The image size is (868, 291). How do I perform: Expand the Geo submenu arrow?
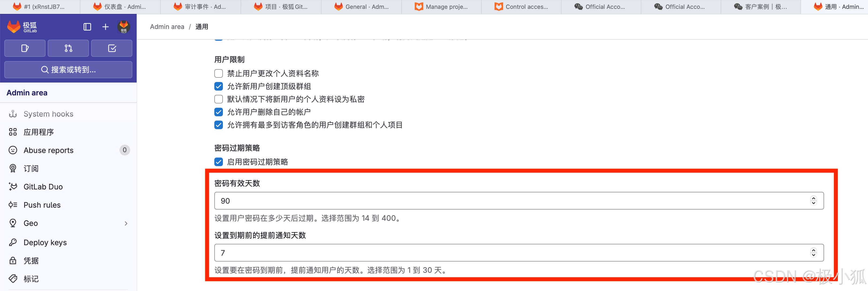pyautogui.click(x=126, y=223)
